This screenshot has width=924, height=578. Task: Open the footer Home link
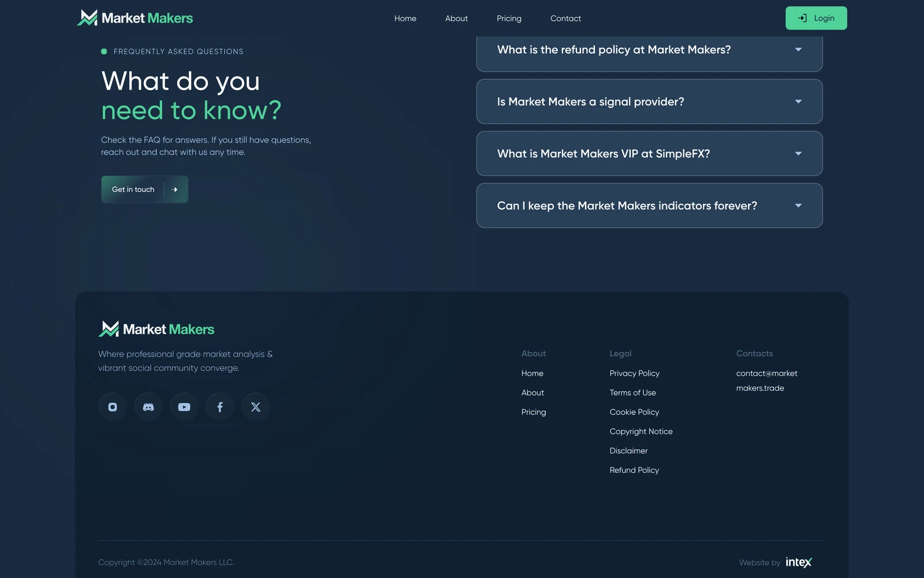tap(532, 373)
